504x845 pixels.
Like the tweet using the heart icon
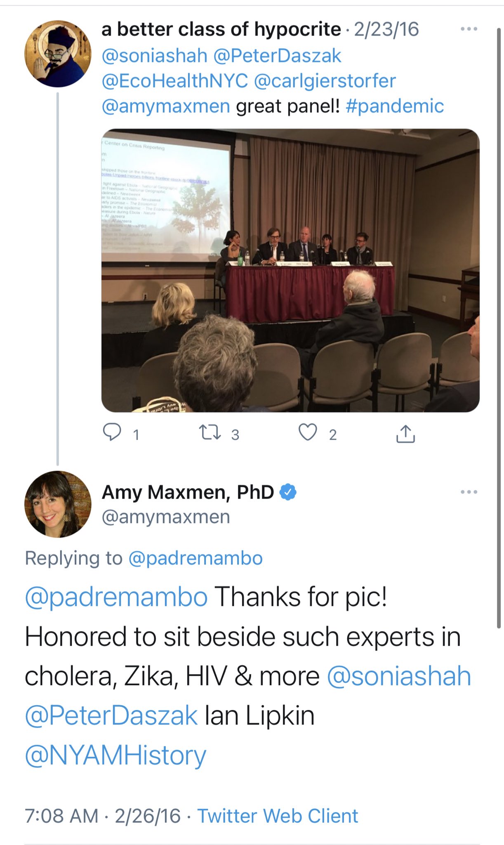[x=308, y=432]
